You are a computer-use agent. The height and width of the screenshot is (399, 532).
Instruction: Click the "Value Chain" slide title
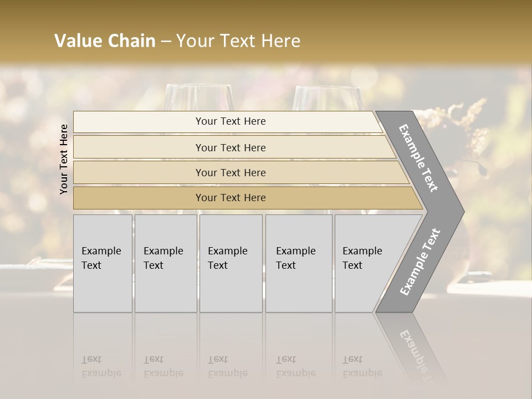pos(105,41)
